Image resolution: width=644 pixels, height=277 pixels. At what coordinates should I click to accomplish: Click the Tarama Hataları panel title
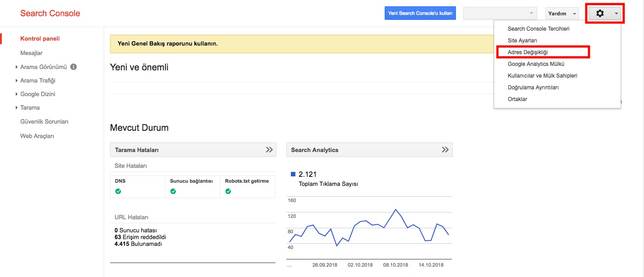pos(137,150)
